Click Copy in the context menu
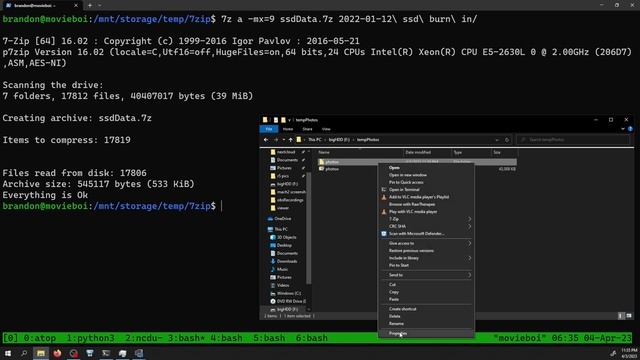Screen dimensions: 640x360 point(393,292)
